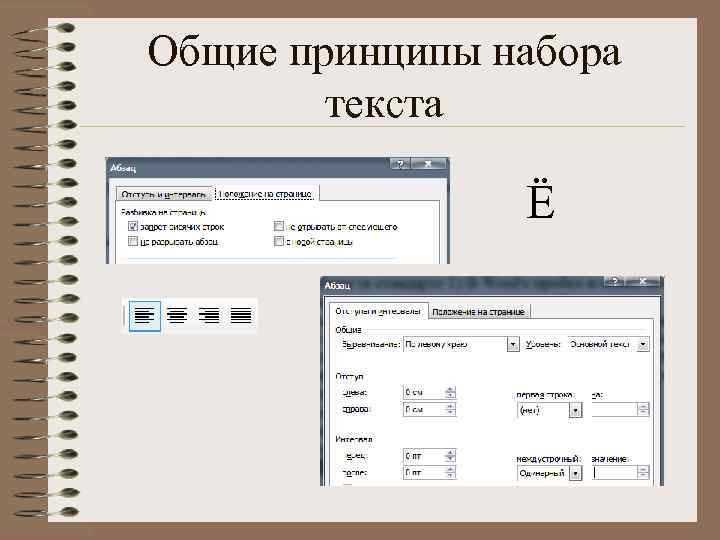The width and height of the screenshot is (720, 540).
Task: Open the 'первая строка' dropdown
Action: pos(575,410)
